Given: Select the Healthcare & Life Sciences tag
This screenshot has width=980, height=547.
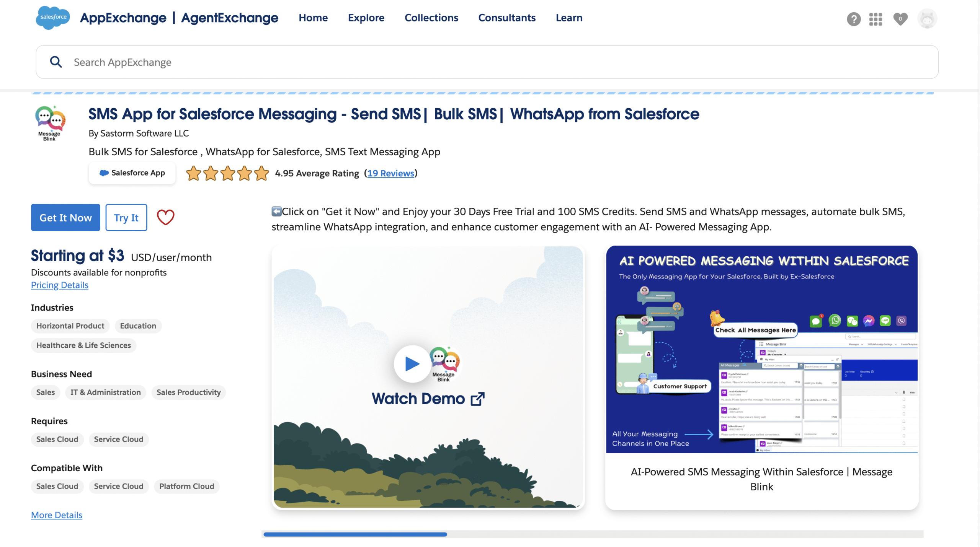Looking at the screenshot, I should click(83, 345).
